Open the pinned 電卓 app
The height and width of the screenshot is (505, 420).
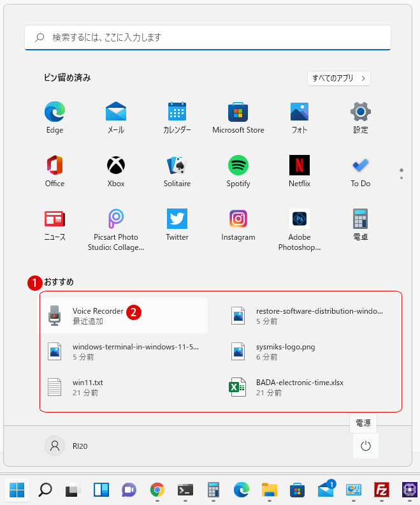[361, 226]
